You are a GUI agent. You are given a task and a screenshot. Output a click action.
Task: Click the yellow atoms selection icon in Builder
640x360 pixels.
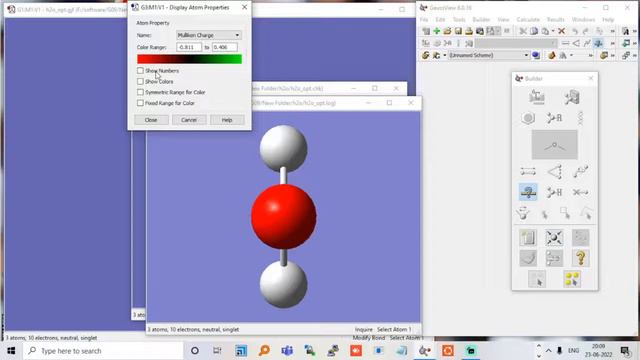tap(572, 279)
